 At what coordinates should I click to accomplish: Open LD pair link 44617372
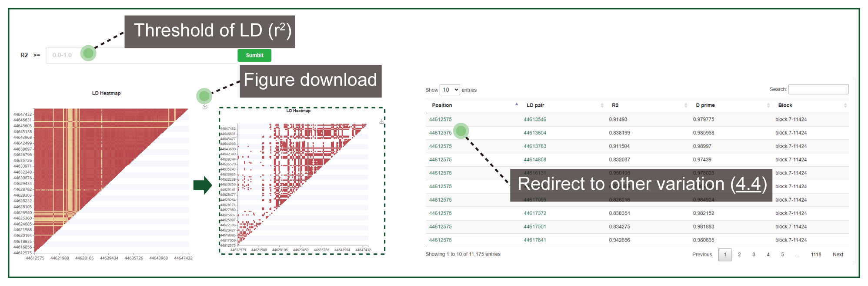pos(535,213)
